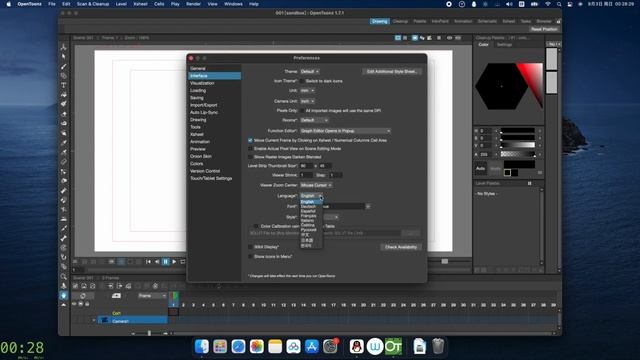The height and width of the screenshot is (360, 640).
Task: Click the play button in viewer
Action: [174, 262]
